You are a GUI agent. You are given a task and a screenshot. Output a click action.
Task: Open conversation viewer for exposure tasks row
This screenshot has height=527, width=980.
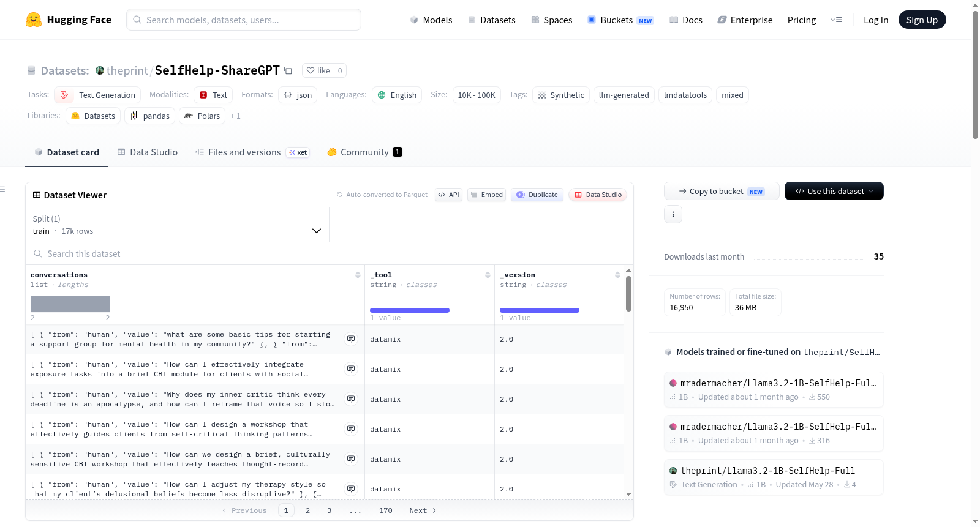(x=351, y=369)
